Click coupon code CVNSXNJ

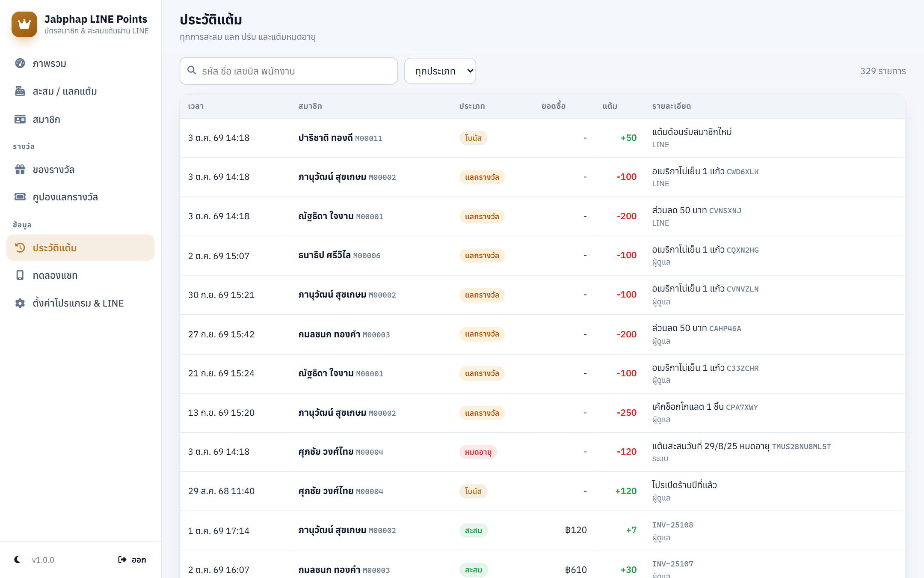click(725, 211)
